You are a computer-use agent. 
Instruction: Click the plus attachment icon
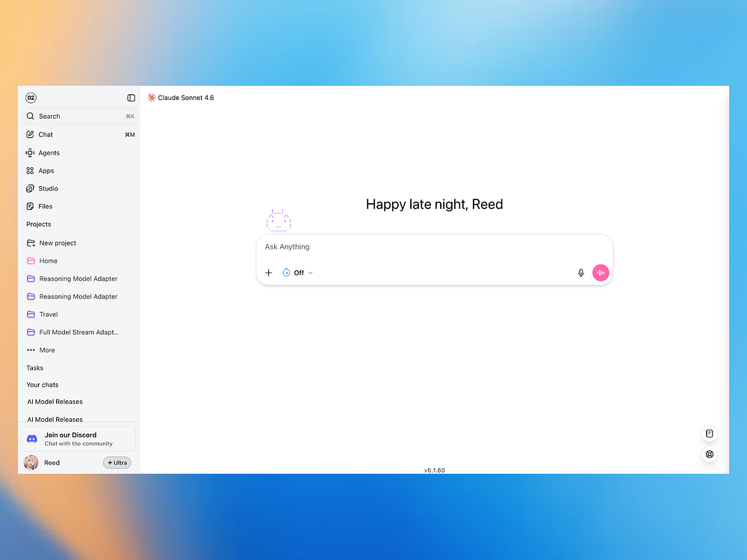[269, 273]
